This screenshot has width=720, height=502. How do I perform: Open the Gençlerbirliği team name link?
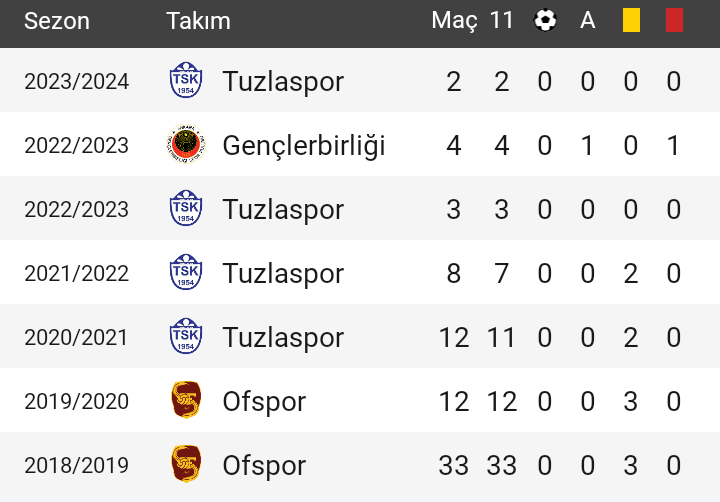pyautogui.click(x=304, y=146)
